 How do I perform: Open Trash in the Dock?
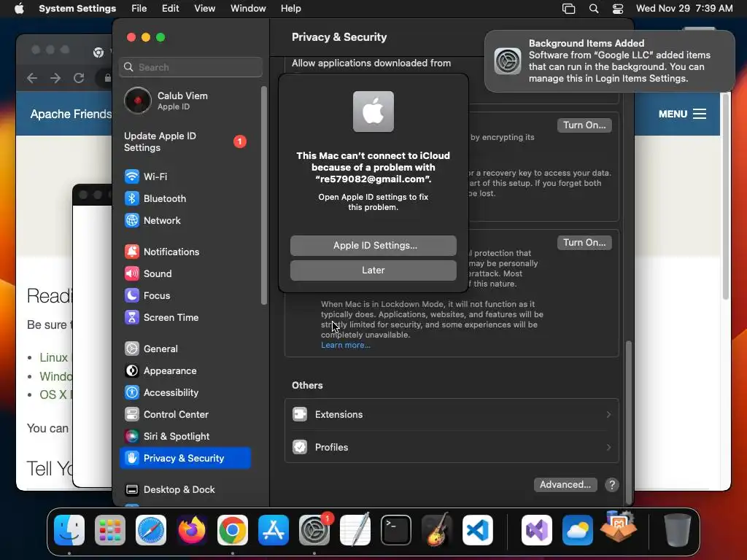point(678,530)
